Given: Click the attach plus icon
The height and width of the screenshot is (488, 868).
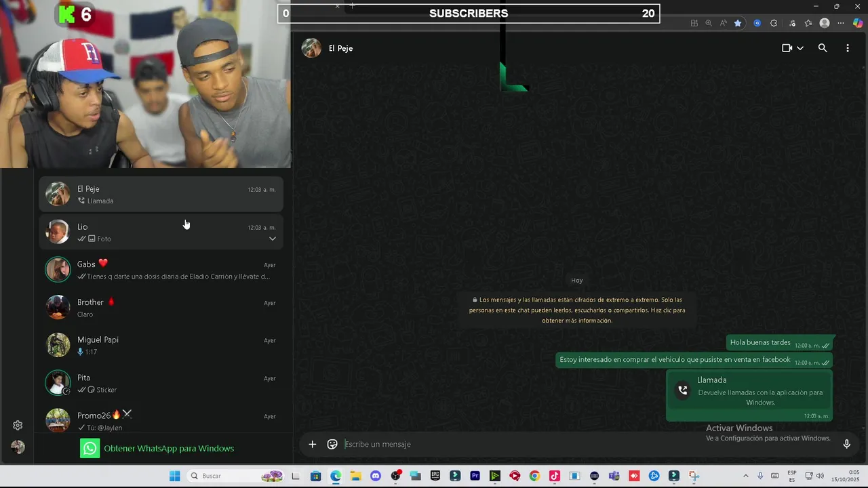Looking at the screenshot, I should [313, 444].
